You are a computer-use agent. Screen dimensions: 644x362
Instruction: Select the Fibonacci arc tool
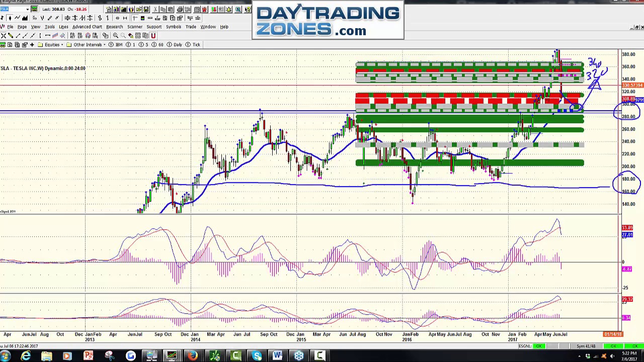coord(88,35)
